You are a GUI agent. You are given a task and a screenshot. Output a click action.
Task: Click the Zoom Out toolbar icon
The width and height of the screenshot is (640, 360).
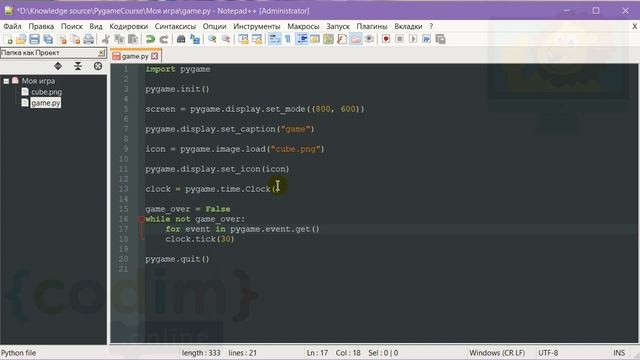[x=226, y=39]
